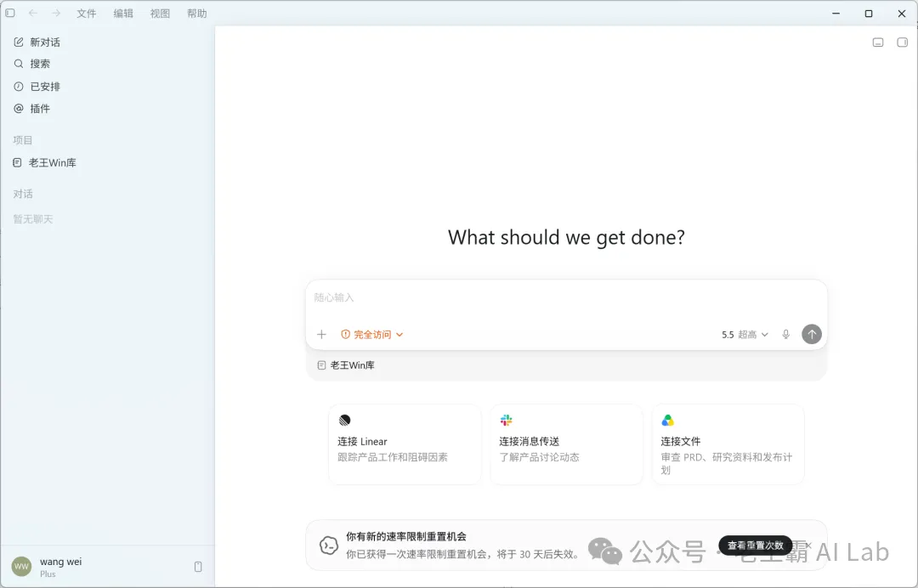Click the device icon beside wang wei

point(198,567)
